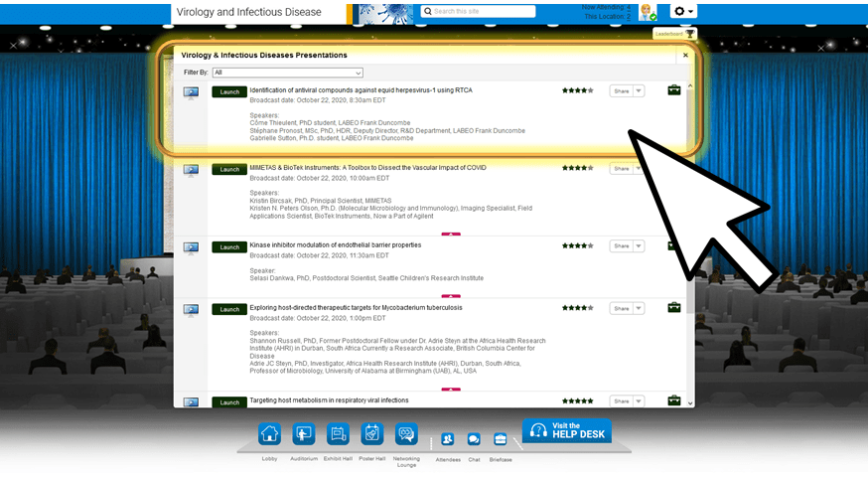Rate the herpesvirus-1 RTCA presentation stars
The width and height of the screenshot is (868, 478).
(577, 90)
